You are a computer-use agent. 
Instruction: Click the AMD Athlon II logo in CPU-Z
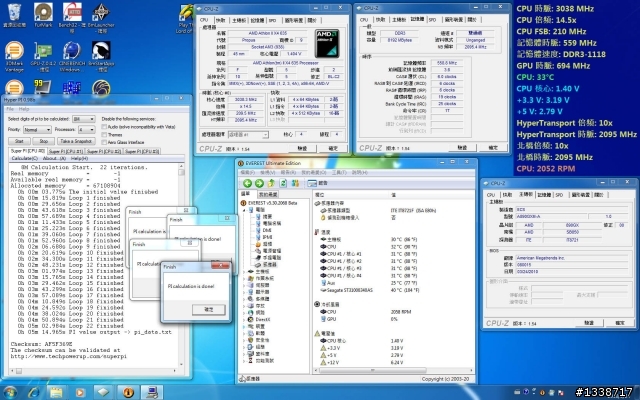point(327,43)
